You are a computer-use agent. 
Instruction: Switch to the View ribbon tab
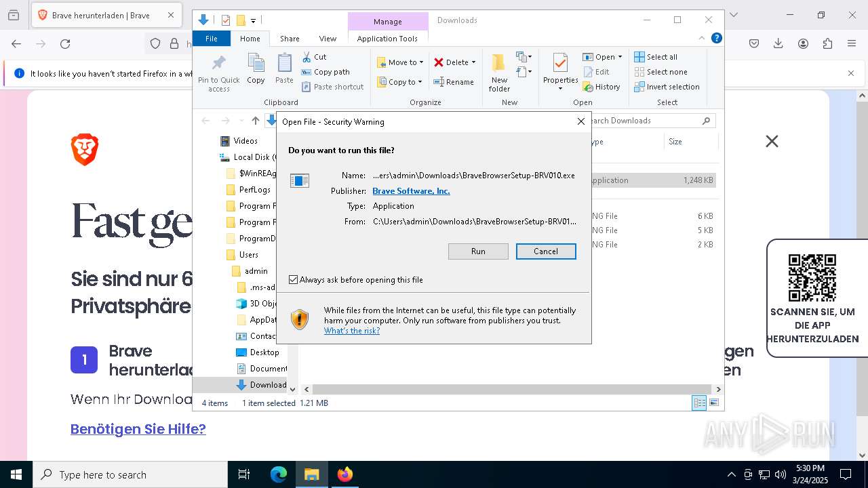tap(328, 39)
